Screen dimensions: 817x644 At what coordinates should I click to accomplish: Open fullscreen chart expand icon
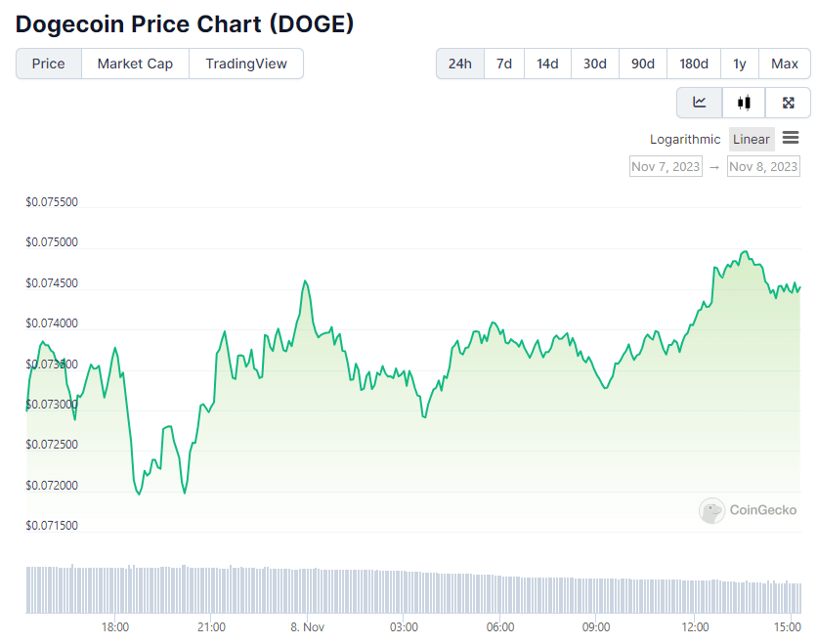788,103
